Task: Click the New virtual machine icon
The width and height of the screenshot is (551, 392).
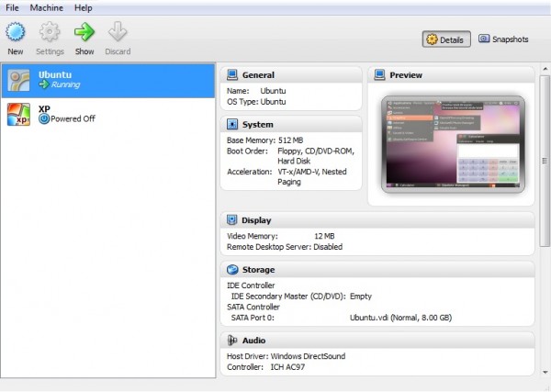Action: click(x=15, y=32)
